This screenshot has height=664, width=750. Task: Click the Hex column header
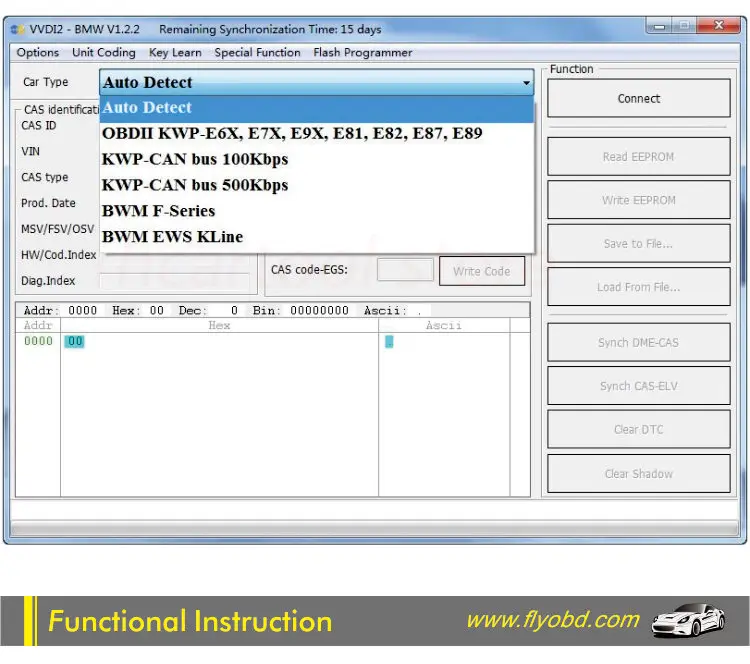tap(219, 325)
